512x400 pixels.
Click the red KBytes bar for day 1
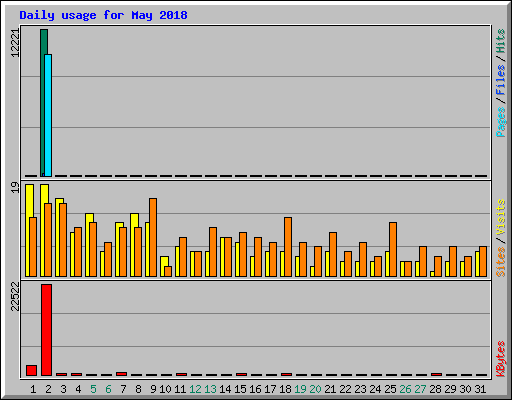coord(31,370)
